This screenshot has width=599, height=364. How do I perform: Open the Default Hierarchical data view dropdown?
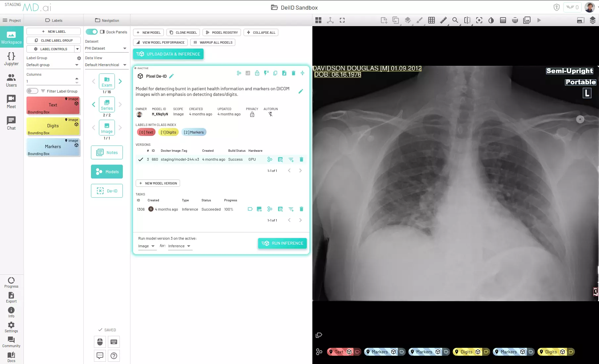[106, 65]
